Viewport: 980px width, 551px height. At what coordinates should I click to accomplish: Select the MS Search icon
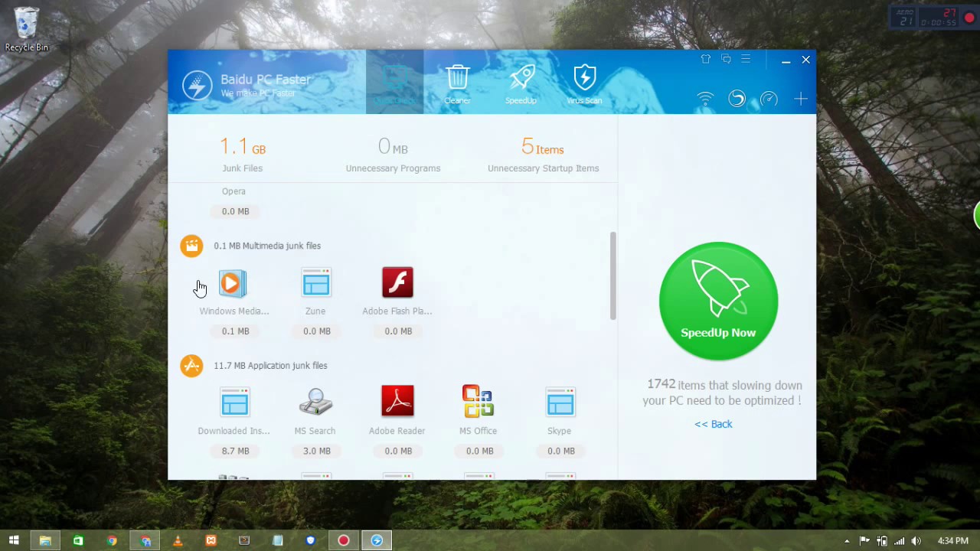pyautogui.click(x=315, y=403)
